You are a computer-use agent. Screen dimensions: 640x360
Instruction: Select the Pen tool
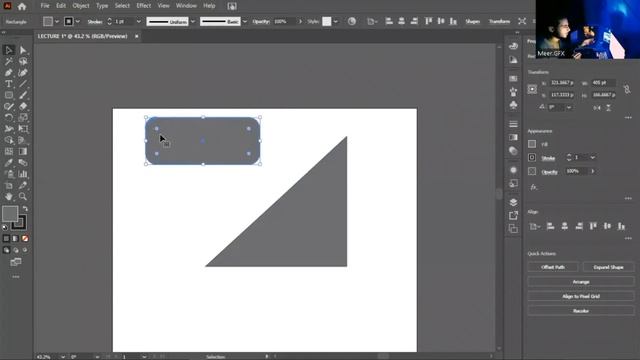(x=9, y=73)
